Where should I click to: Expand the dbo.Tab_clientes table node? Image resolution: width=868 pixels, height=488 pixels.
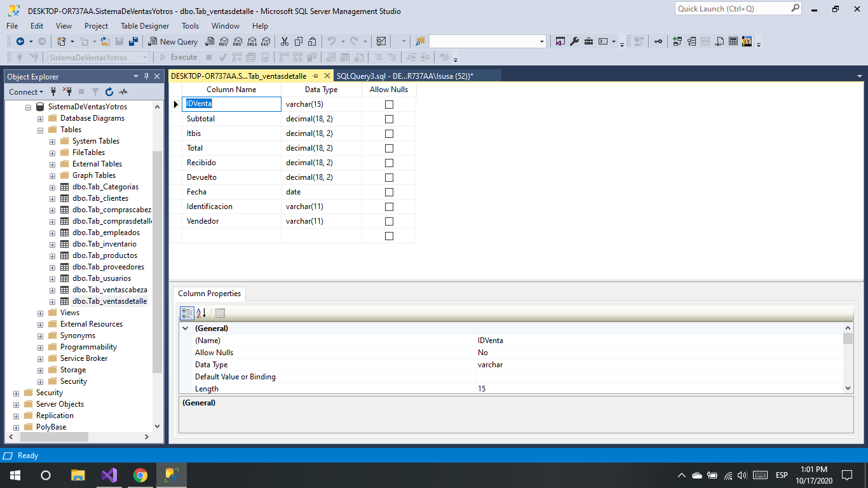point(53,198)
